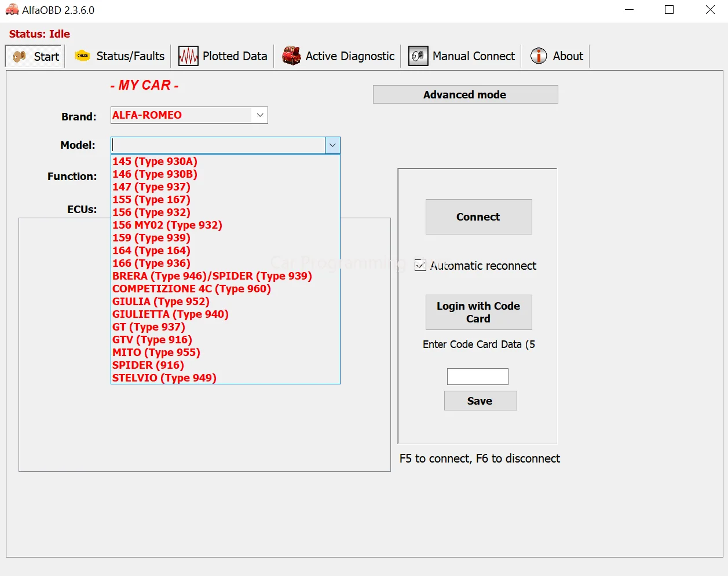Choose GIULIA (Type 952) model

(225, 302)
